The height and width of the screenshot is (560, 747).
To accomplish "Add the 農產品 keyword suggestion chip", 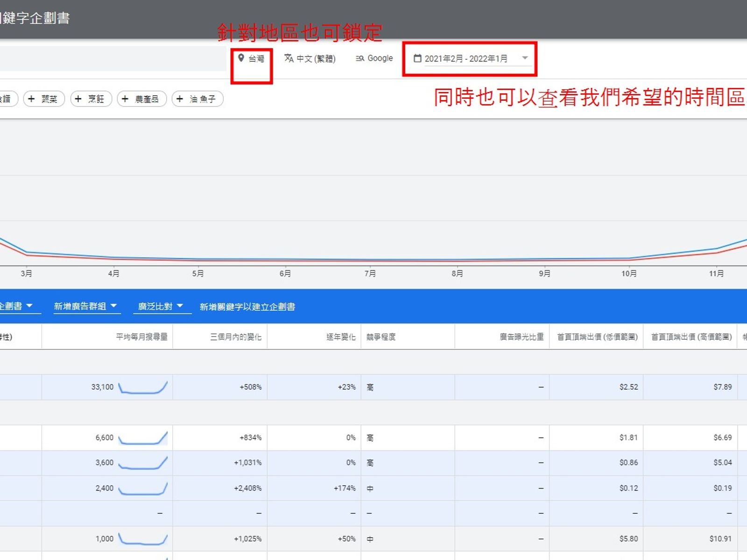I will 142,98.
